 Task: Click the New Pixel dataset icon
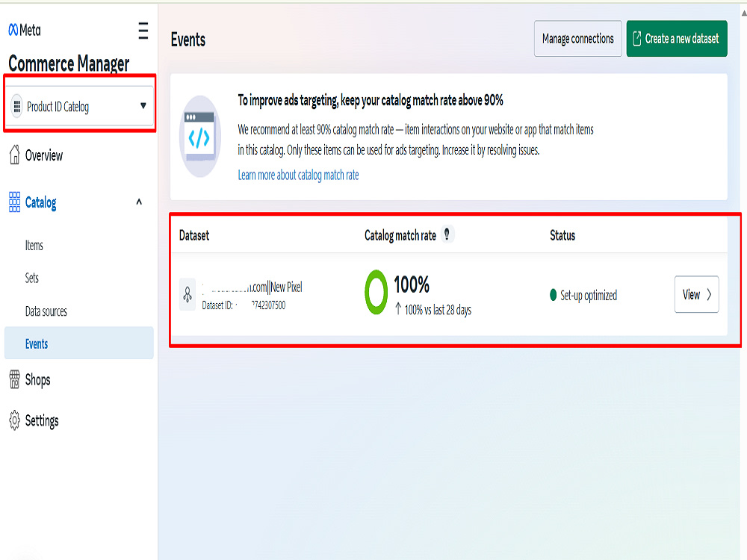187,295
